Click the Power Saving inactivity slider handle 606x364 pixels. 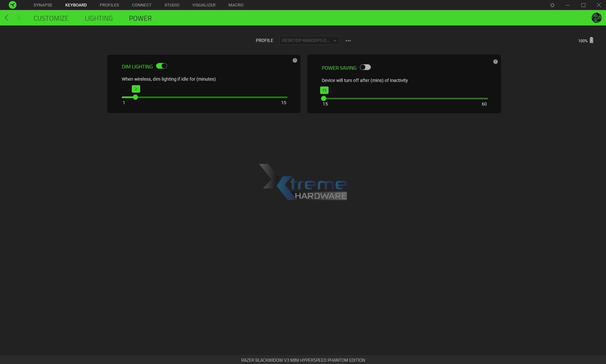(x=324, y=98)
